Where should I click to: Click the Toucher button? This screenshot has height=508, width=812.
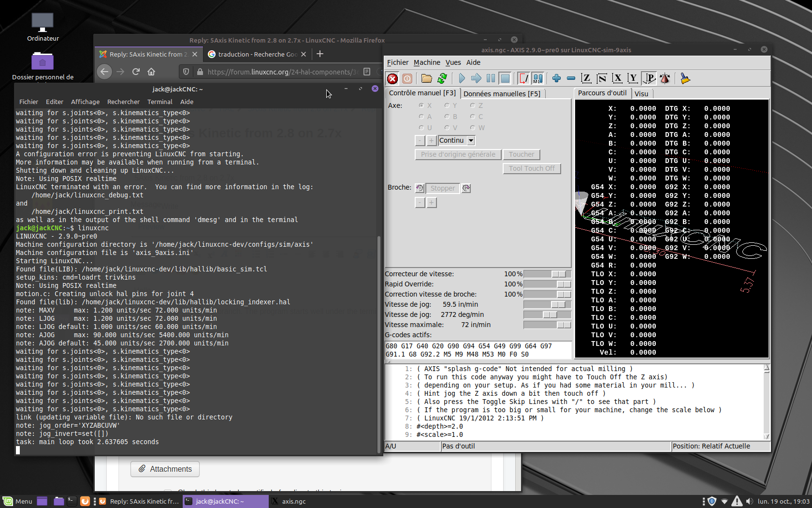(x=522, y=154)
